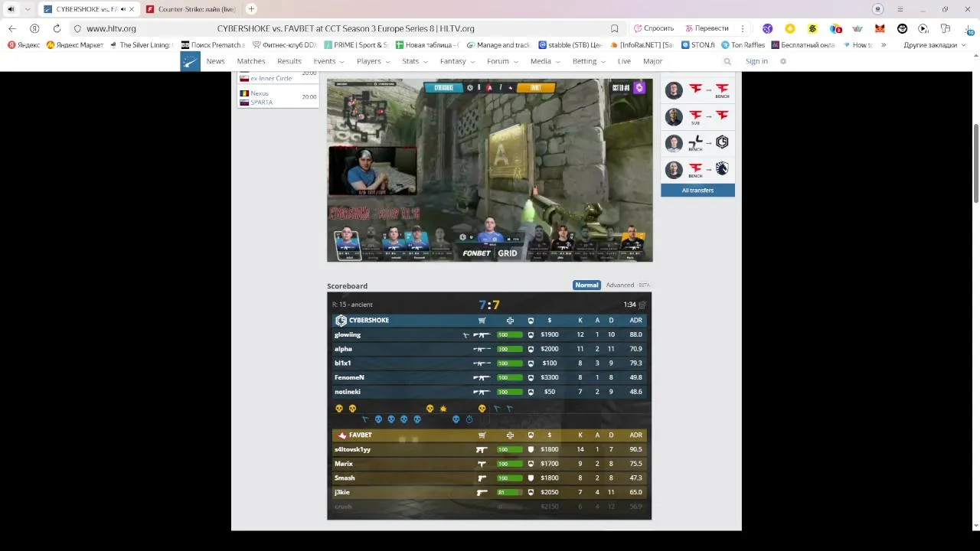This screenshot has height=551, width=980.
Task: Click the CYBERSHOKE team logo in scoreboard
Action: (x=341, y=321)
